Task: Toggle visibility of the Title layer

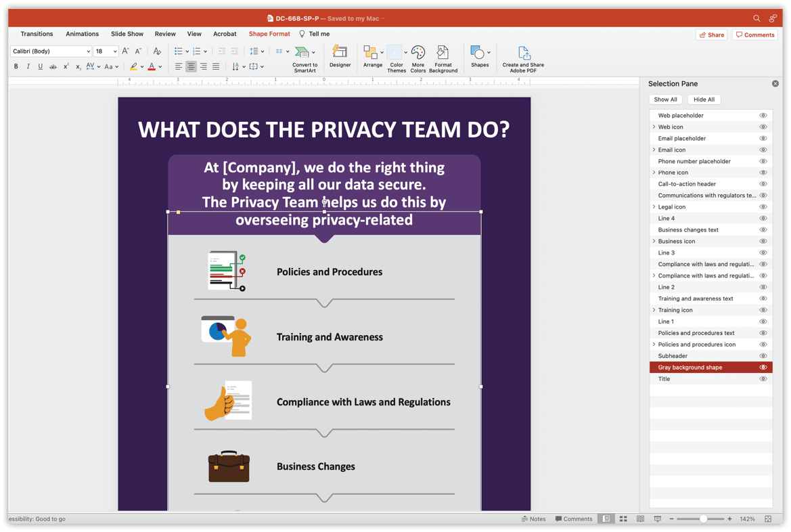Action: 763,378
